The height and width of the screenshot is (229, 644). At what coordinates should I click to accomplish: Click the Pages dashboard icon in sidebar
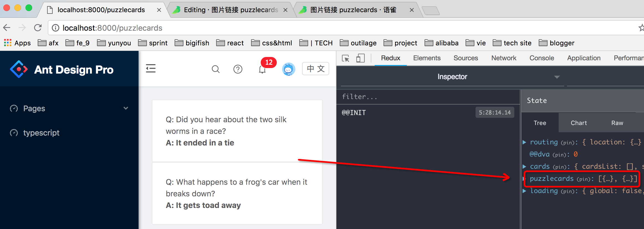coord(14,108)
